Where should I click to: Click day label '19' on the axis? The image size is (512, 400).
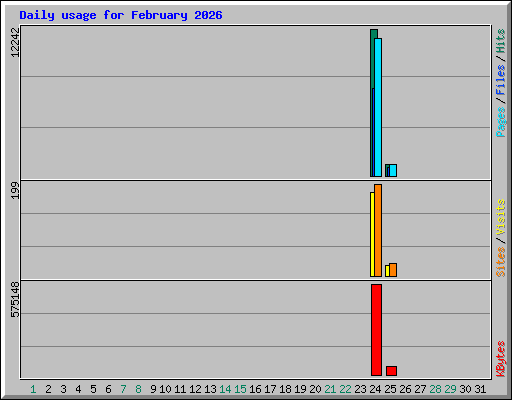(300, 389)
